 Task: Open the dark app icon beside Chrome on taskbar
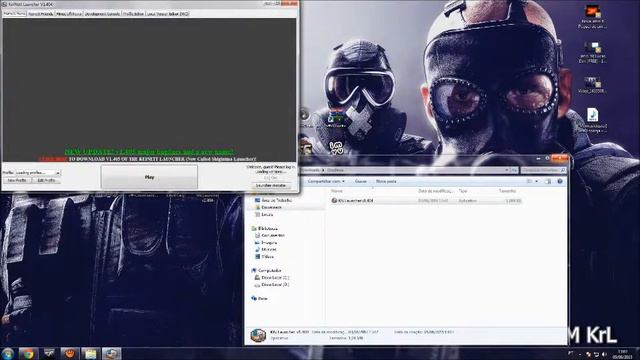tap(49, 353)
